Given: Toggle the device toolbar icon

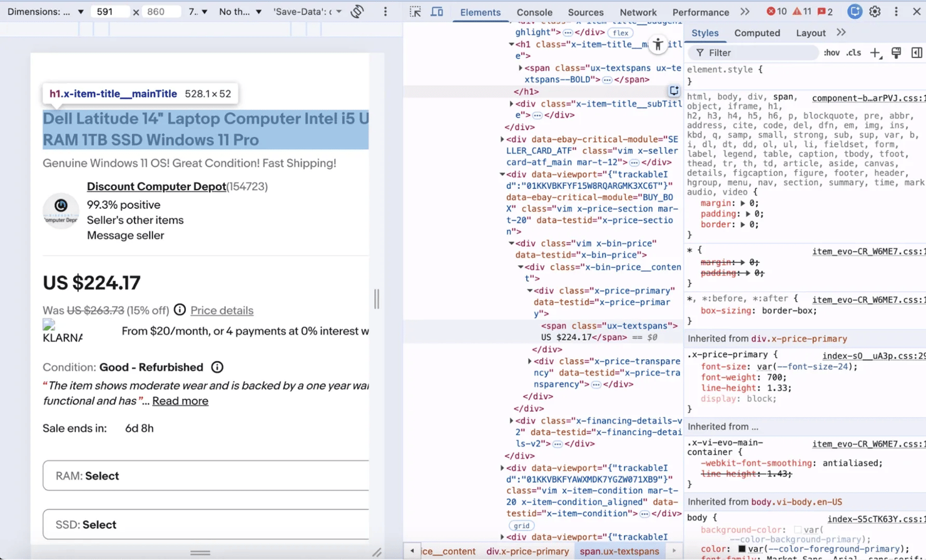Looking at the screenshot, I should tap(437, 12).
